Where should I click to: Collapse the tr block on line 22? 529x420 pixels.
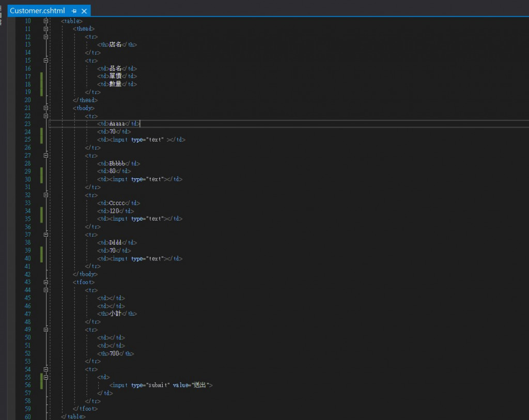(46, 116)
